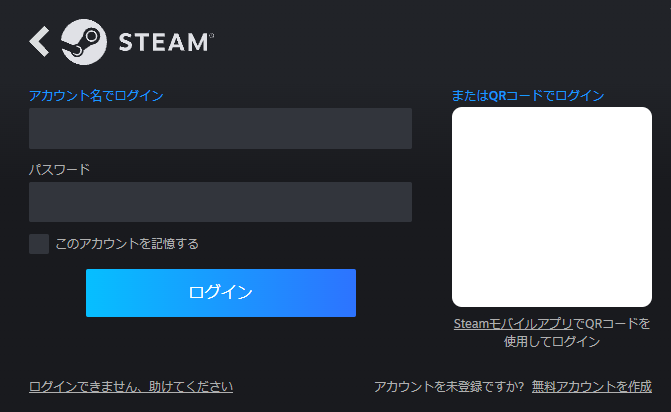Click the circular Steam logo icon
The height and width of the screenshot is (412, 671).
(x=84, y=42)
